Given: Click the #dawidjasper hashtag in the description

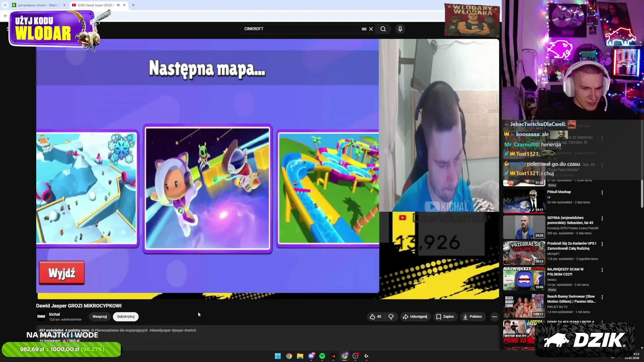Looking at the screenshot, I should 160,330.
